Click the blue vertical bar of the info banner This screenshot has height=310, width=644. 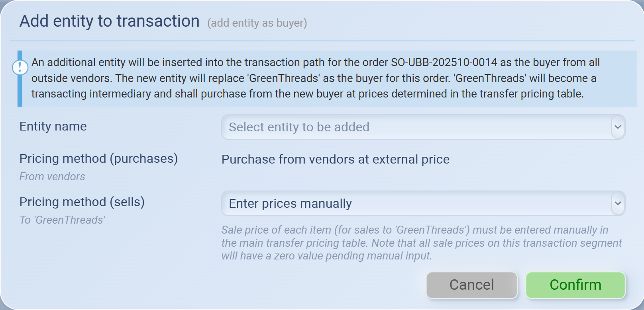coord(20,92)
